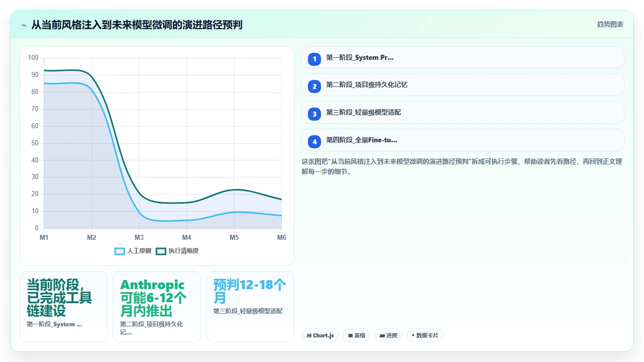
Task: Click the 人工摩擦 legend text
Action: click(139, 251)
